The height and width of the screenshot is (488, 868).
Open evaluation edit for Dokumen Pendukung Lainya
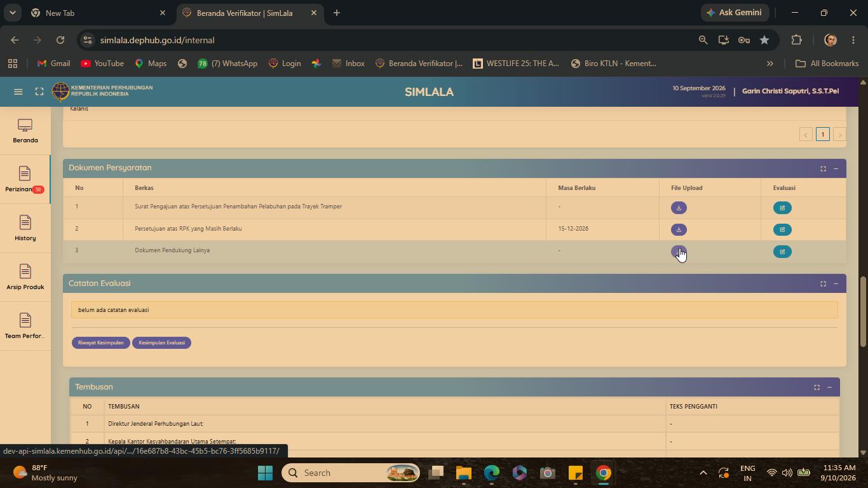point(782,252)
